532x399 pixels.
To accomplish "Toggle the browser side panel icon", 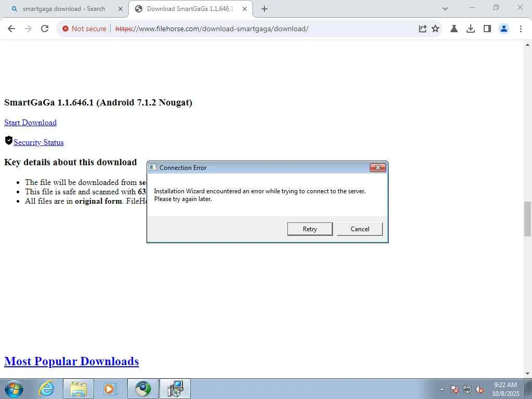I will [487, 29].
